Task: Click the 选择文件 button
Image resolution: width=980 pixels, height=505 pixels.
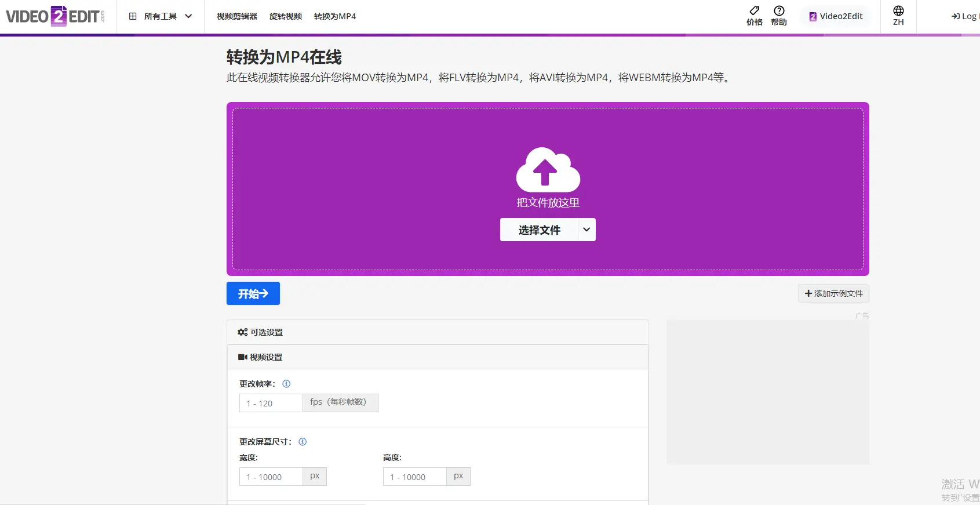Action: pyautogui.click(x=539, y=230)
